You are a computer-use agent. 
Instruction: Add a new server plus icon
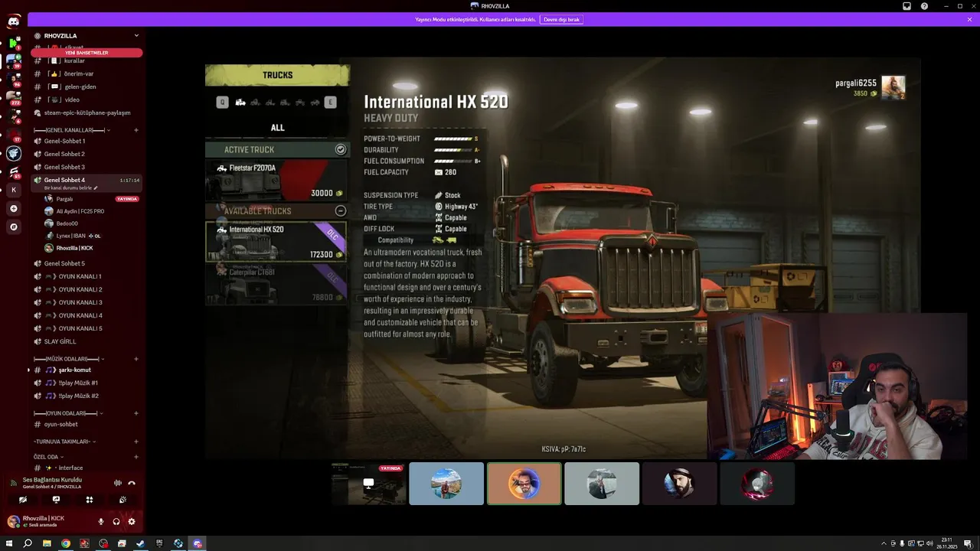14,208
